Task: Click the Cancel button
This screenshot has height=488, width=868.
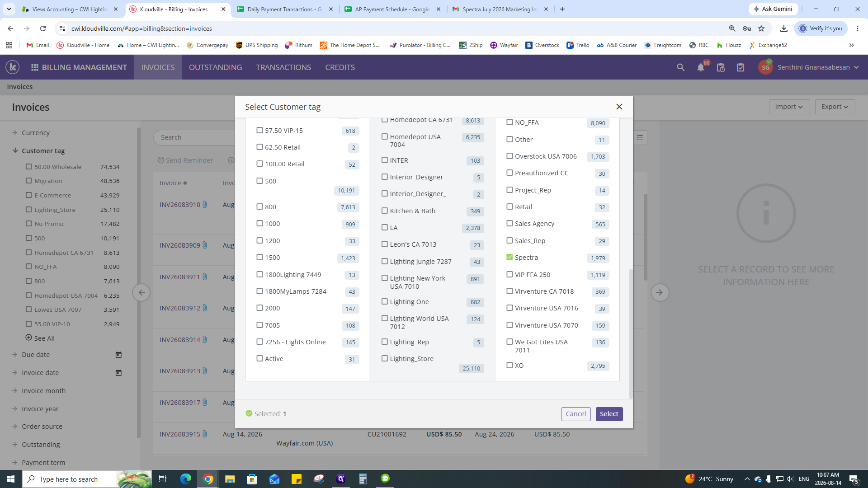Action: [x=576, y=414]
